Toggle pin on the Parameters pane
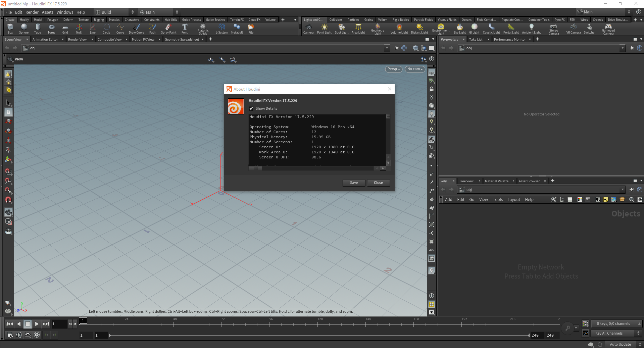Viewport: 644px width, 348px height. click(632, 48)
